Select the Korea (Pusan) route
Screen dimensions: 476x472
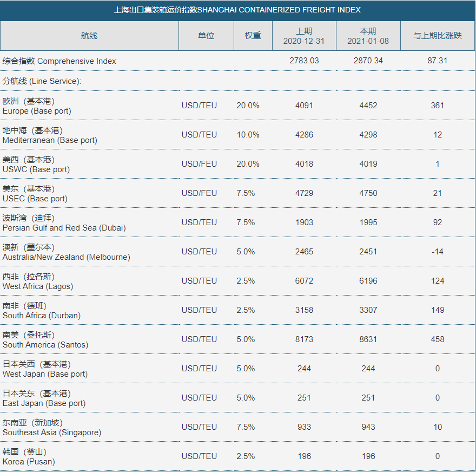pos(29,457)
